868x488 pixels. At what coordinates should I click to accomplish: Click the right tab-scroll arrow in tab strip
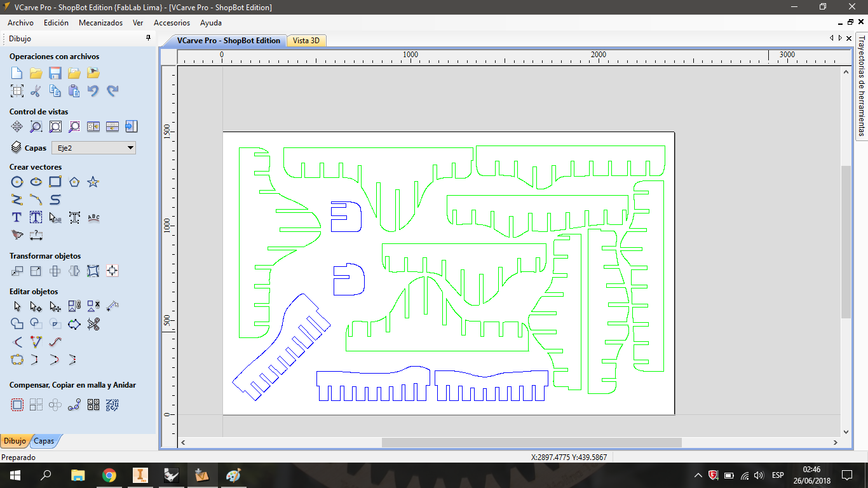pyautogui.click(x=840, y=38)
